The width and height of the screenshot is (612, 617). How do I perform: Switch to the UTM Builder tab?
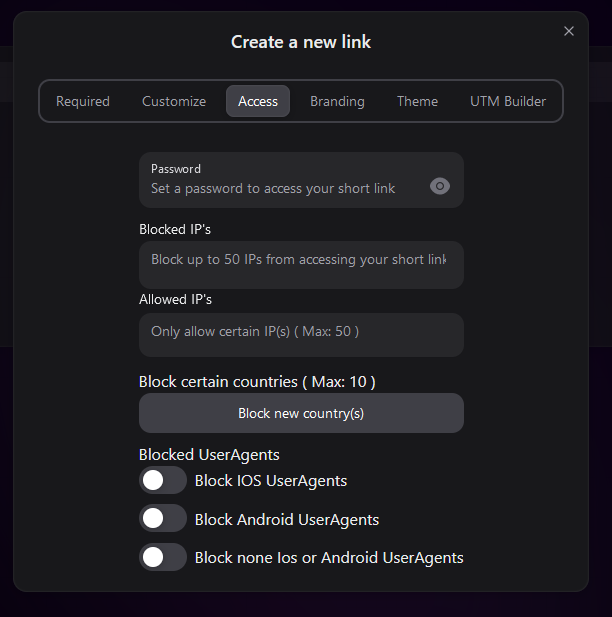coord(508,101)
